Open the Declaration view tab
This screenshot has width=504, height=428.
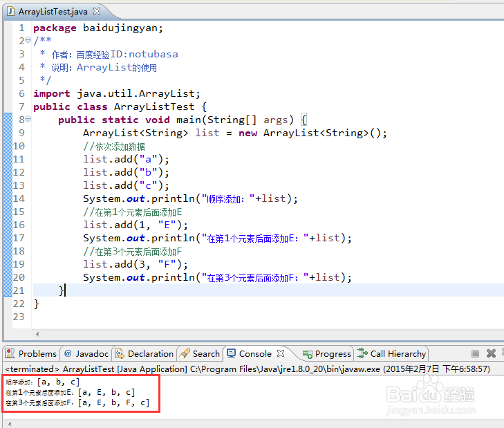tap(144, 353)
